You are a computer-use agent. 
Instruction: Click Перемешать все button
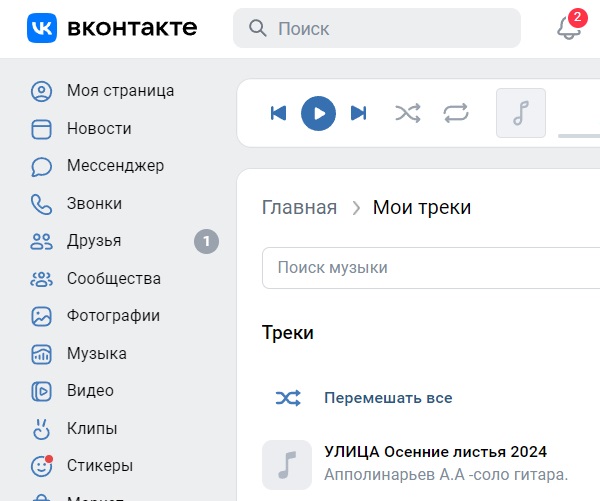click(388, 398)
